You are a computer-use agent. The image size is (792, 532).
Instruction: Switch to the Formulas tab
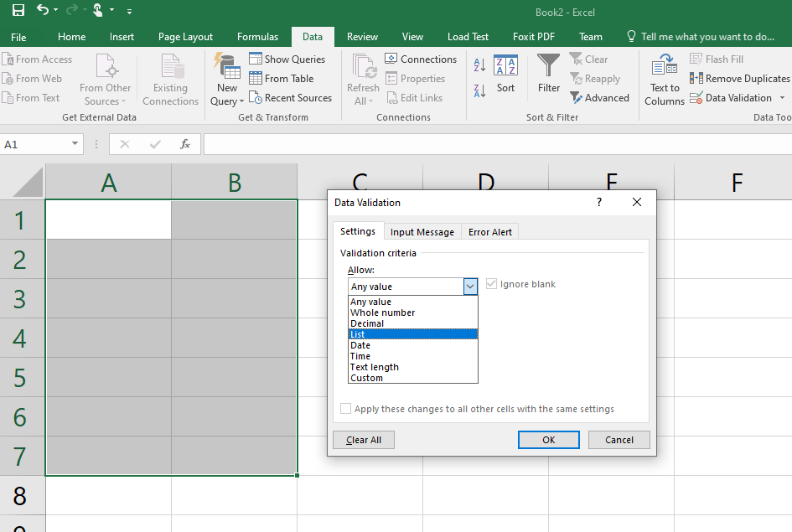point(257,37)
